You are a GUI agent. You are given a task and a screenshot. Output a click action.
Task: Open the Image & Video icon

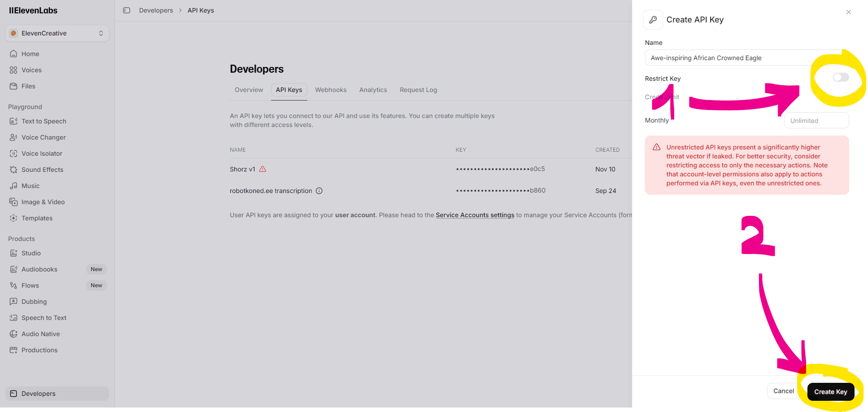coord(13,202)
